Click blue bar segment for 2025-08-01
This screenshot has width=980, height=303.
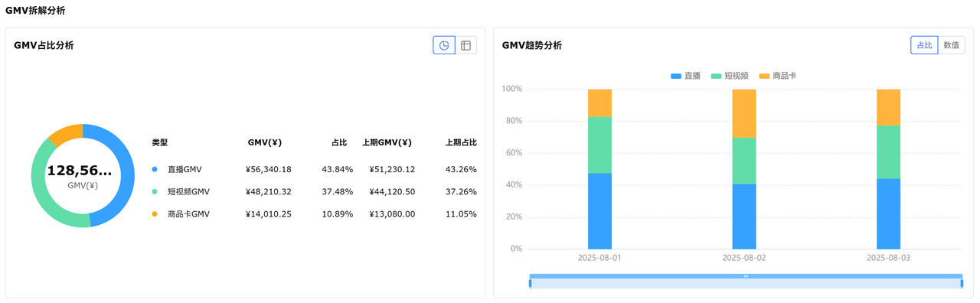point(599,210)
